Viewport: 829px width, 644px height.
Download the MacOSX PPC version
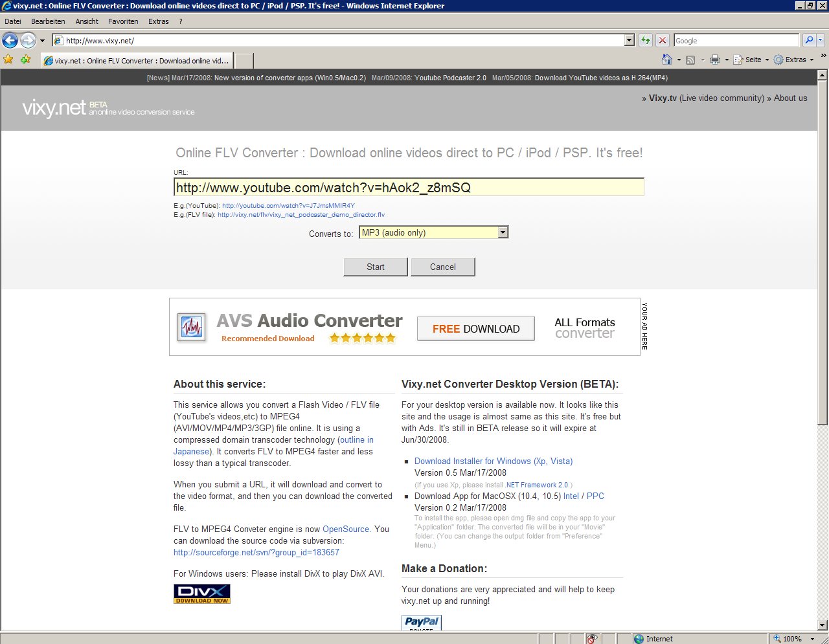tap(595, 496)
